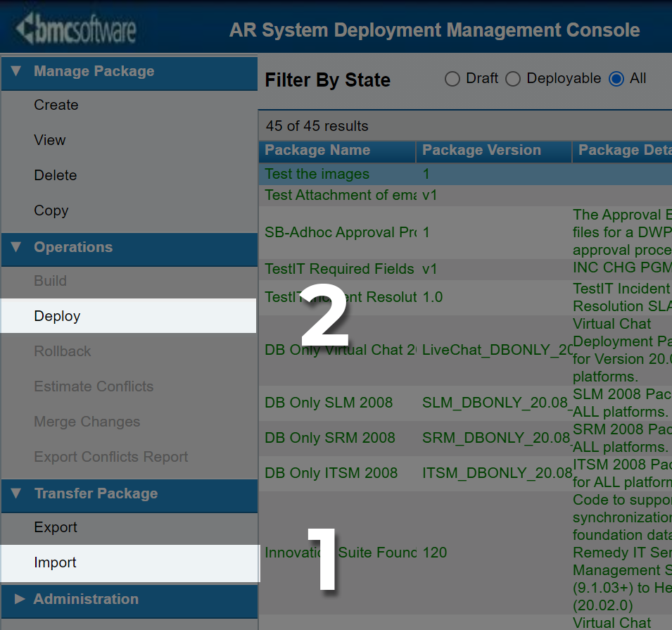Select the Draft filter radio button
This screenshot has width=672, height=630.
(452, 79)
